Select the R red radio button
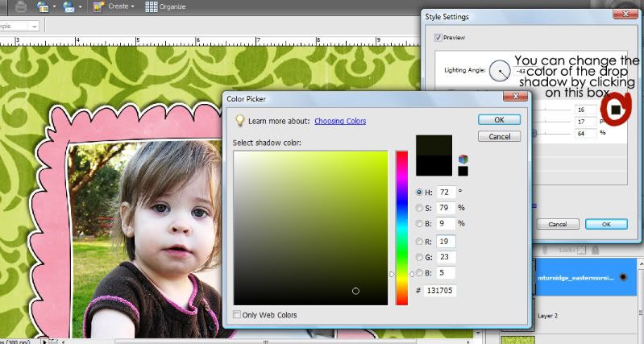 click(419, 242)
